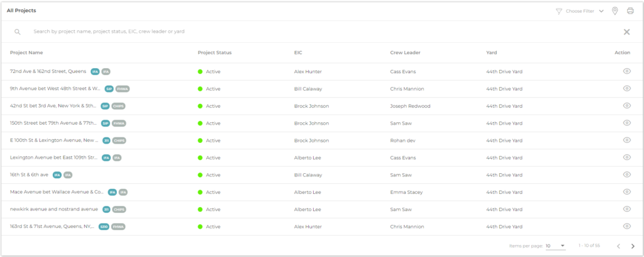The height and width of the screenshot is (257, 644).
Task: Open eye icon for 163rd St project
Action: tap(626, 226)
